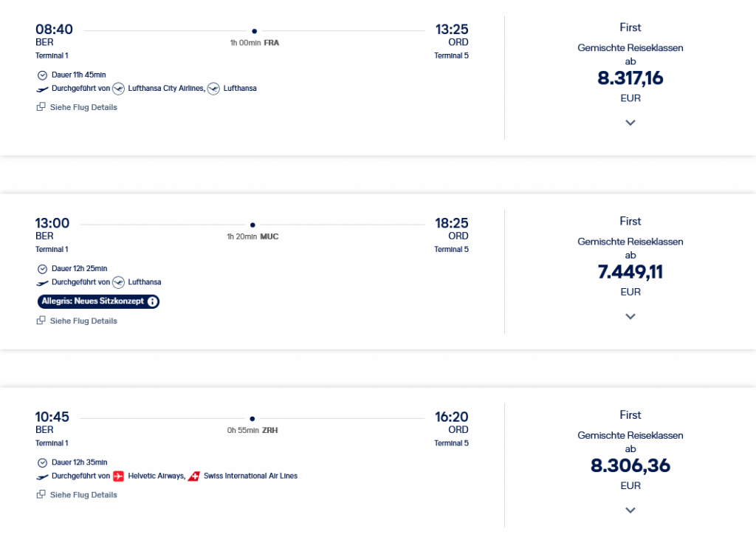Click Helvetic Airways red logo icon
This screenshot has height=543, width=756.
click(x=119, y=477)
